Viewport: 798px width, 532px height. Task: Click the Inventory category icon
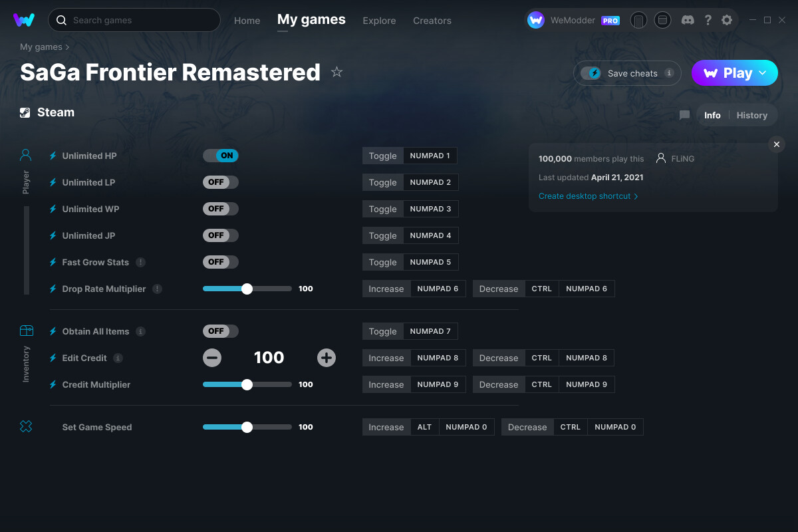click(x=26, y=331)
